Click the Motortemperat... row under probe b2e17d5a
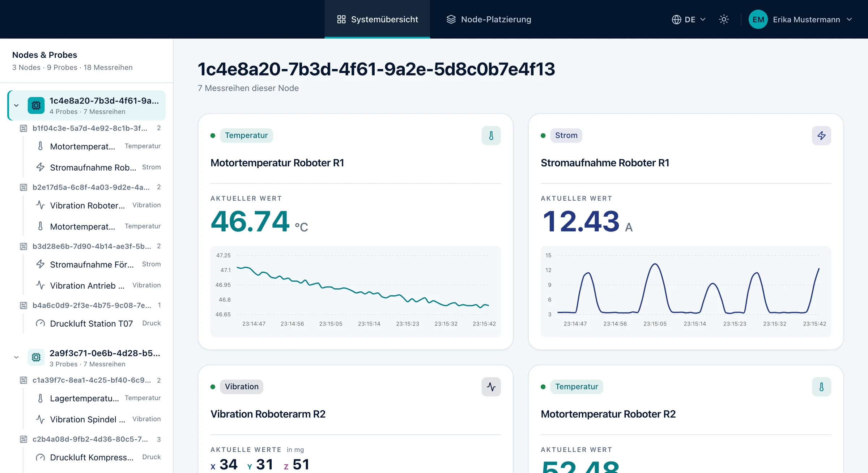Viewport: 868px width, 473px height. (98, 226)
